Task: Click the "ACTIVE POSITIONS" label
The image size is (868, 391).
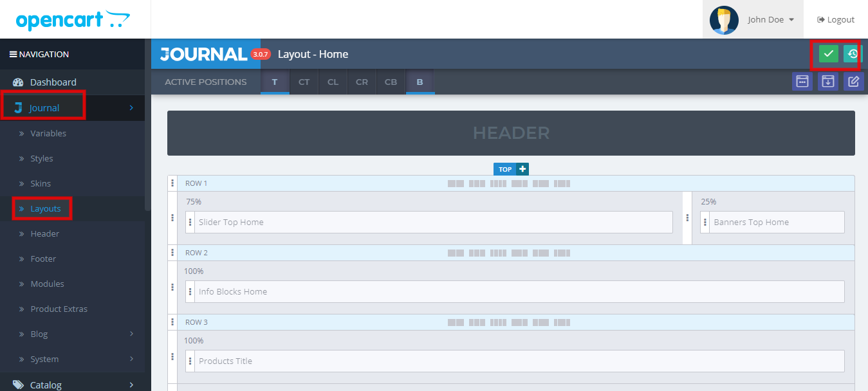Action: point(206,82)
